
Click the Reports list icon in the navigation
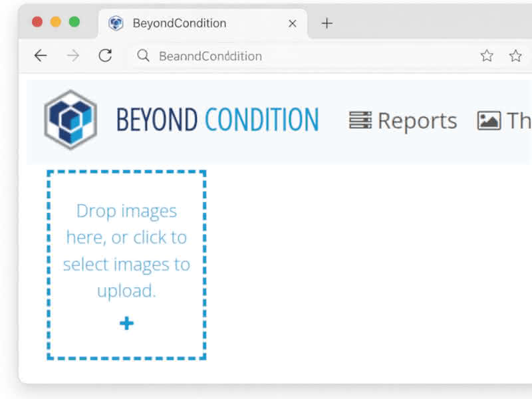[x=360, y=120]
